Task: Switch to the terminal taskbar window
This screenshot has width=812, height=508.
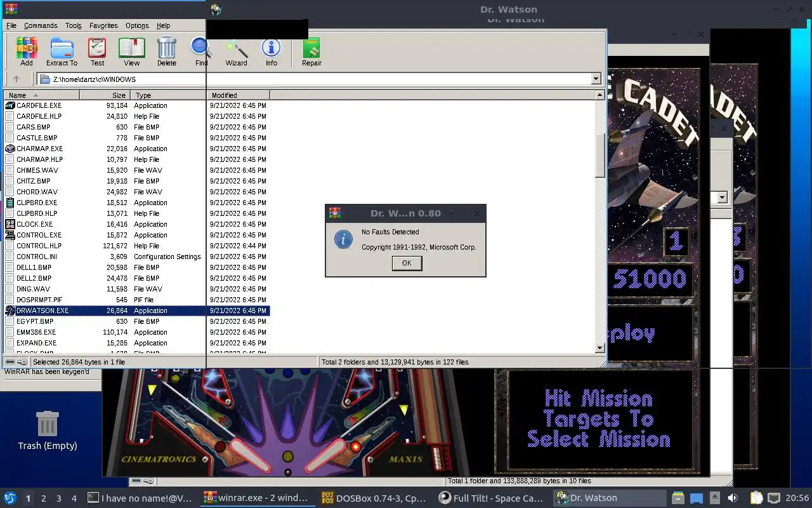Action: tap(140, 498)
